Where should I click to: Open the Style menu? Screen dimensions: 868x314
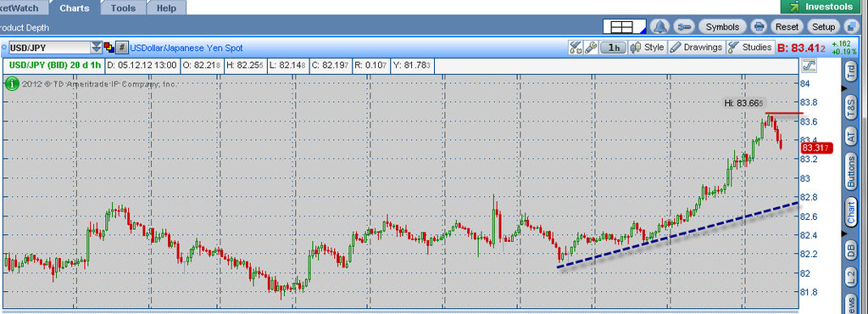647,48
